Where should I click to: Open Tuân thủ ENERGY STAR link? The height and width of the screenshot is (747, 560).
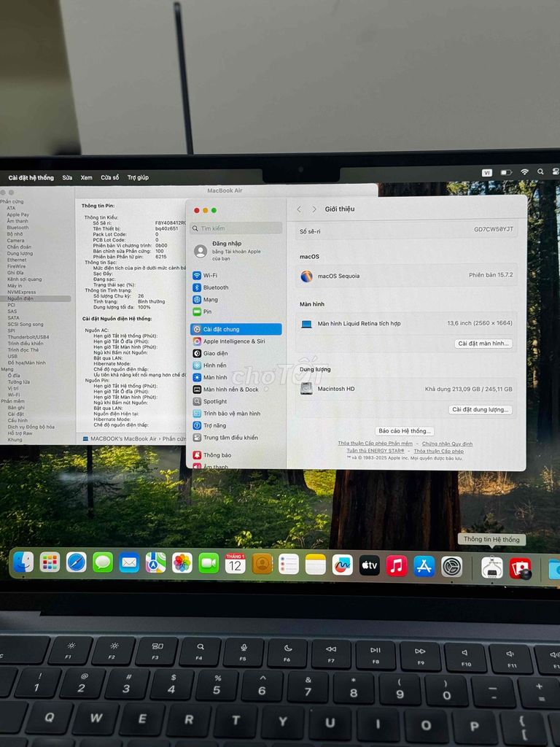376,451
